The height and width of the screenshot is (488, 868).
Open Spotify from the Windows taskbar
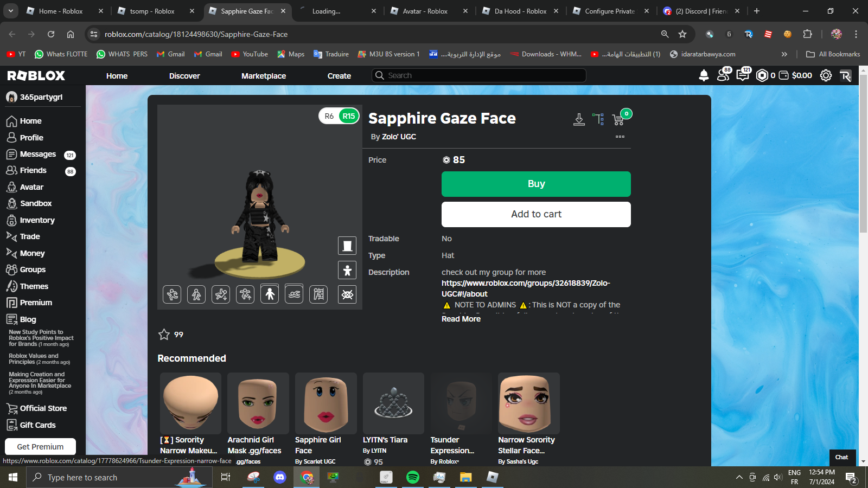point(413,477)
